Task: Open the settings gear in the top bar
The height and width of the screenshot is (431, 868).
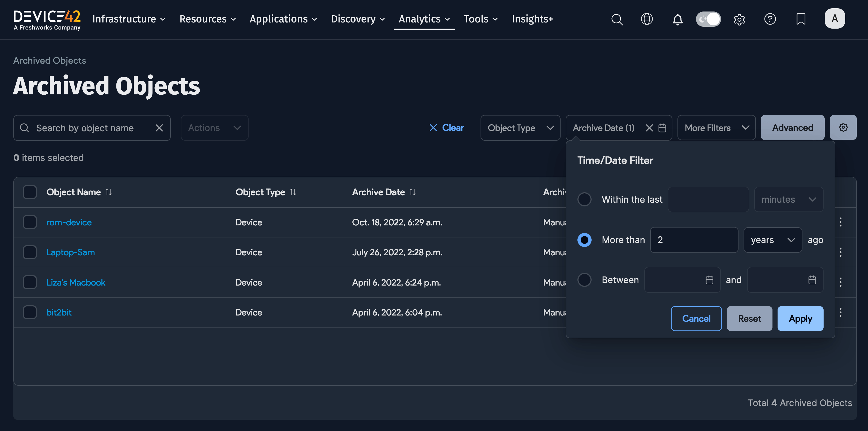Action: tap(739, 20)
